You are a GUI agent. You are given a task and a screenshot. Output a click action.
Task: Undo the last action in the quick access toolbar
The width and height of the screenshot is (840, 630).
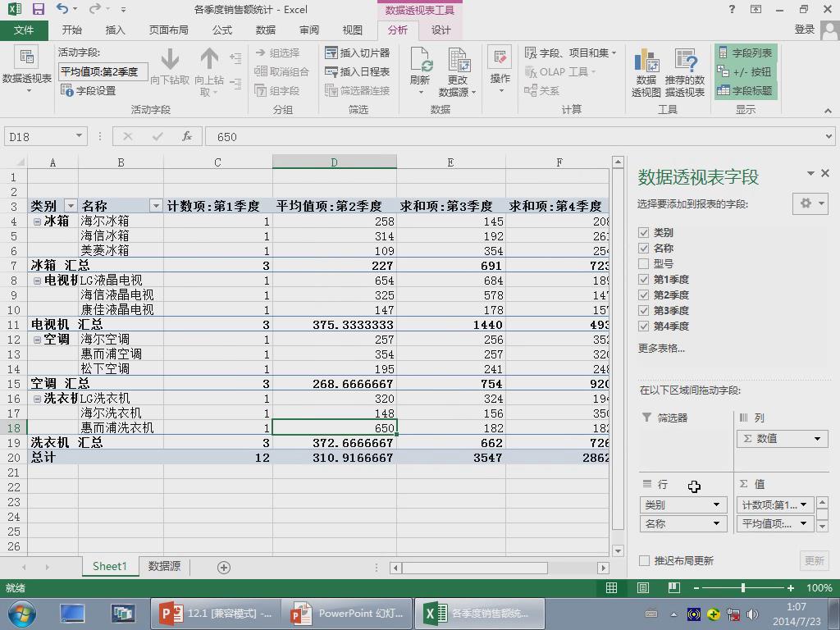62,9
